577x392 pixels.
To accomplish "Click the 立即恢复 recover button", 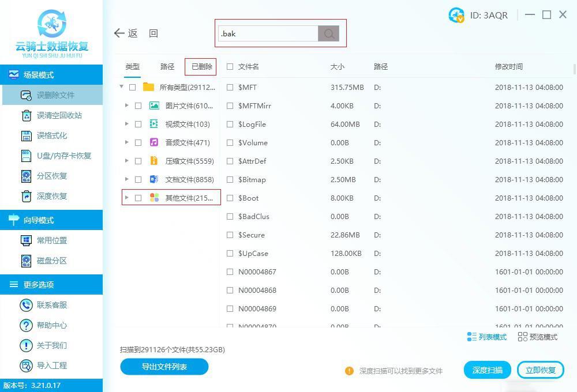I will click(541, 370).
